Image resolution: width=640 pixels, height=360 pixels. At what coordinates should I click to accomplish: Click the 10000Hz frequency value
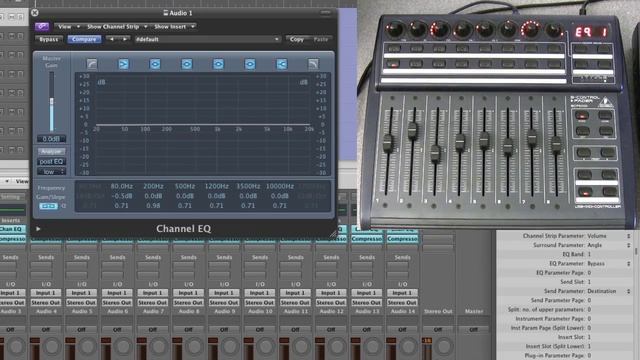coord(280,186)
